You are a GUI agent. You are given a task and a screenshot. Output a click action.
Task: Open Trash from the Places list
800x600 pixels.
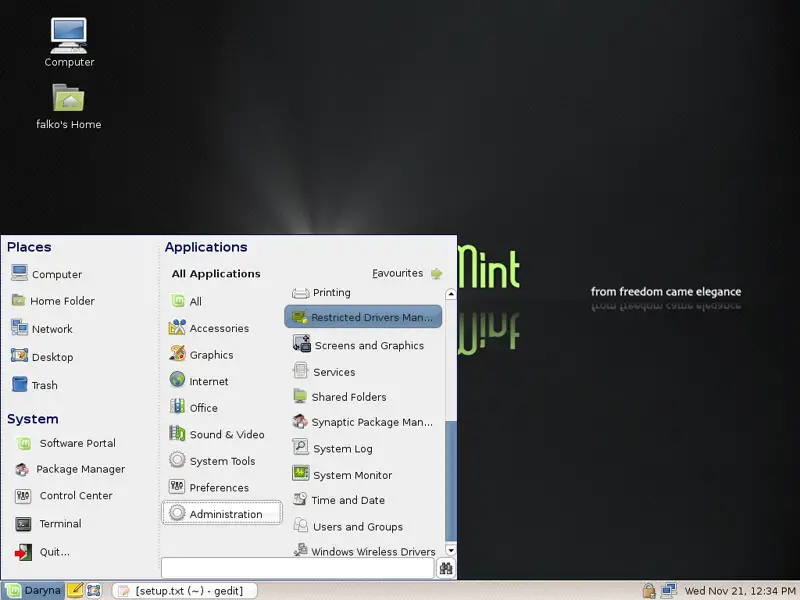(34, 385)
